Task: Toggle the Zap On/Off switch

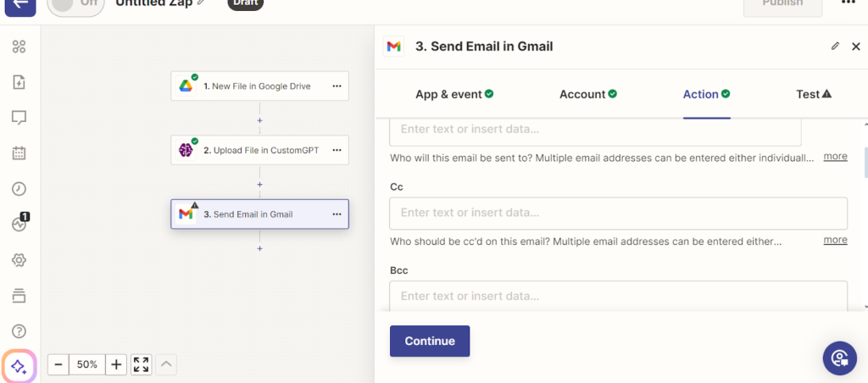Action: point(75,6)
